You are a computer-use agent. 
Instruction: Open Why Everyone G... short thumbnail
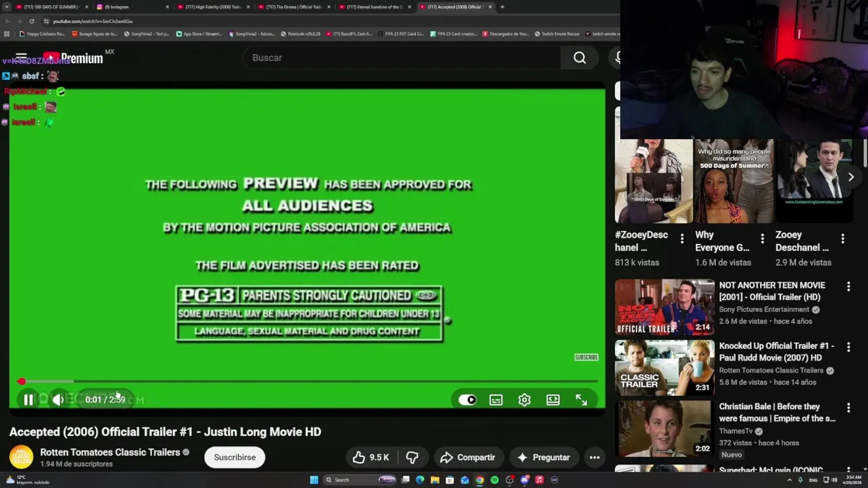[734, 181]
